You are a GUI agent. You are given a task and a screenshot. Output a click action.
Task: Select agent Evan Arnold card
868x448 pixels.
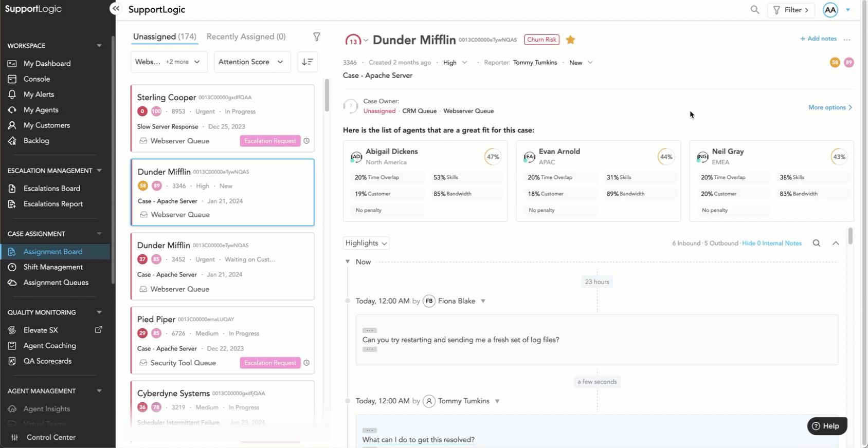599,181
